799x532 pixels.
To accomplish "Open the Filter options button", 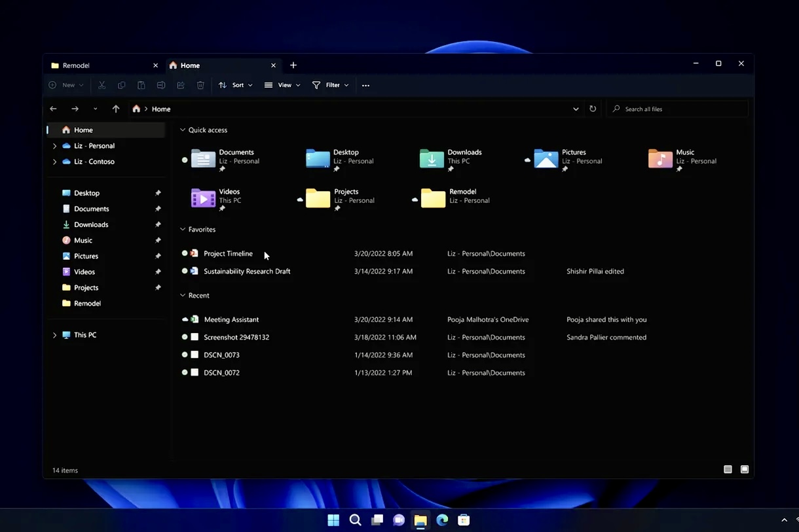I will [x=330, y=85].
